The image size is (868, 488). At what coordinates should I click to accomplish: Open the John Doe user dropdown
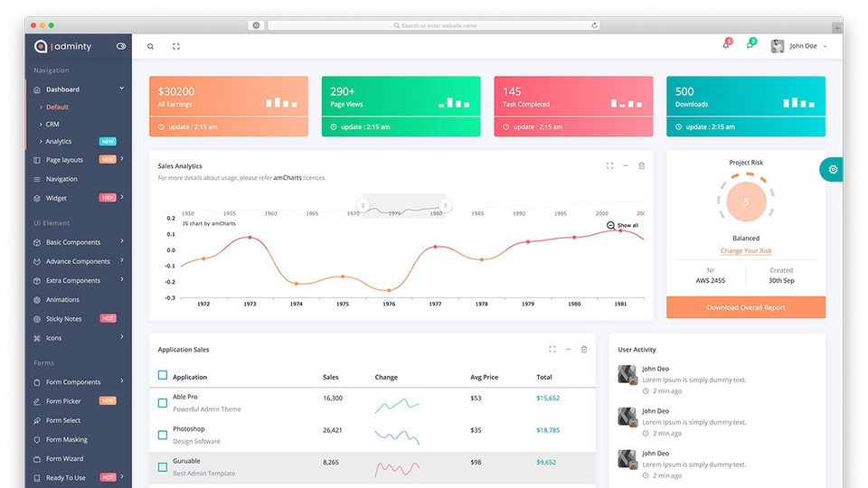point(798,46)
